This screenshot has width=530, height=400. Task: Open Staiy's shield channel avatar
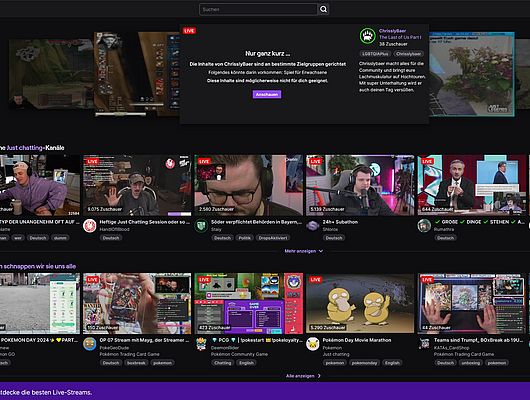tap(201, 226)
